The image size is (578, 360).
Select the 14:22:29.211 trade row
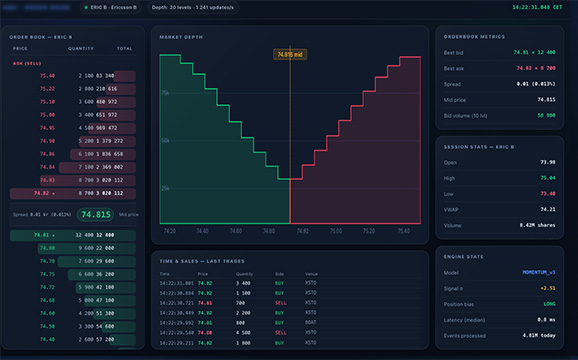[x=289, y=343]
